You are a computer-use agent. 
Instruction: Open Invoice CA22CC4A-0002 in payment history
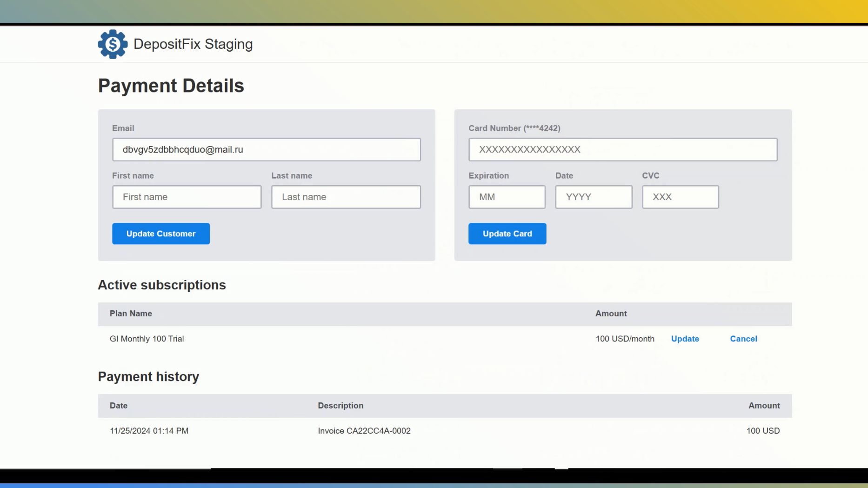click(x=364, y=431)
